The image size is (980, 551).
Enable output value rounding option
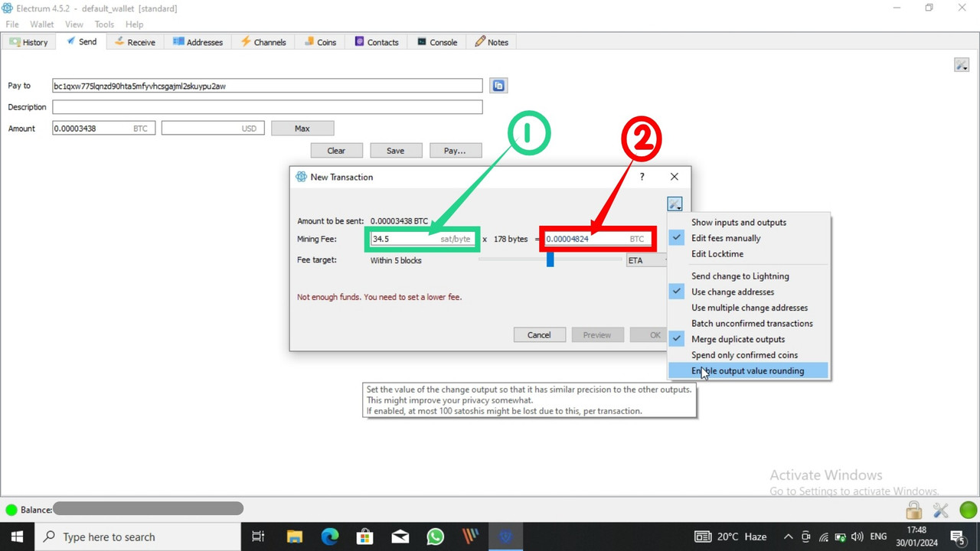click(749, 371)
